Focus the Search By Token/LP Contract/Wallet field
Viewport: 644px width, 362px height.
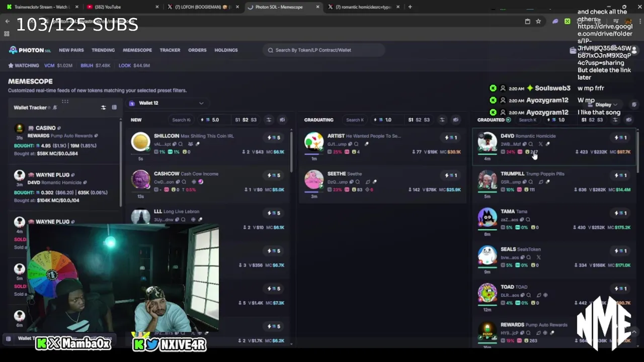(324, 50)
